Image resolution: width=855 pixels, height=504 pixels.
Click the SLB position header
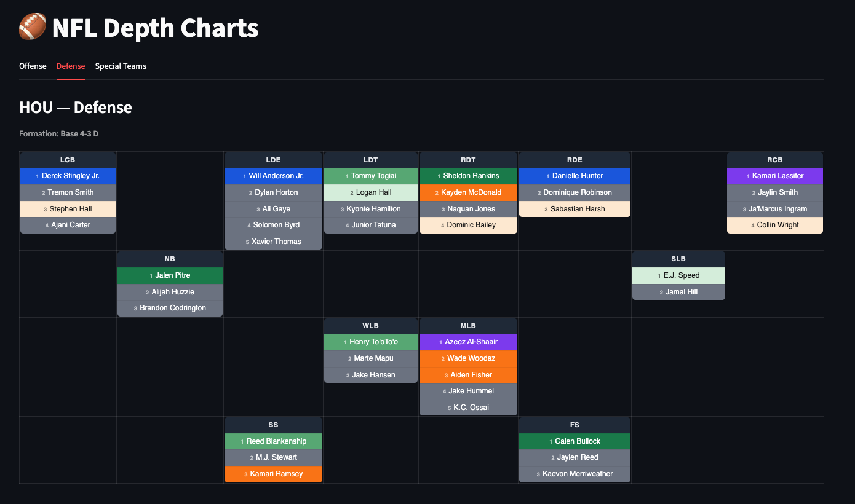tap(678, 259)
